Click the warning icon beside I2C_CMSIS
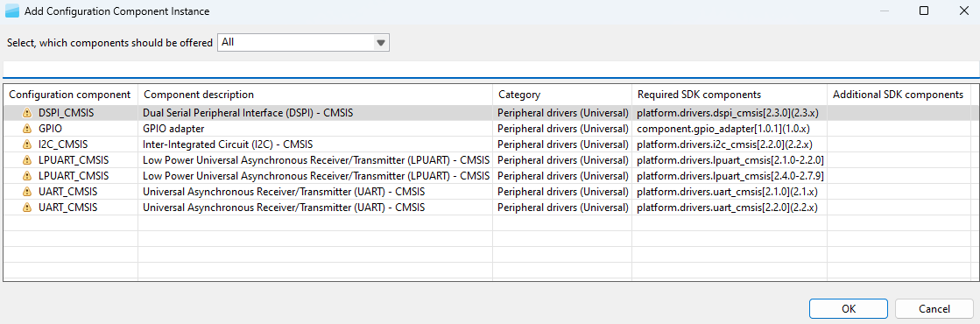 [x=26, y=144]
